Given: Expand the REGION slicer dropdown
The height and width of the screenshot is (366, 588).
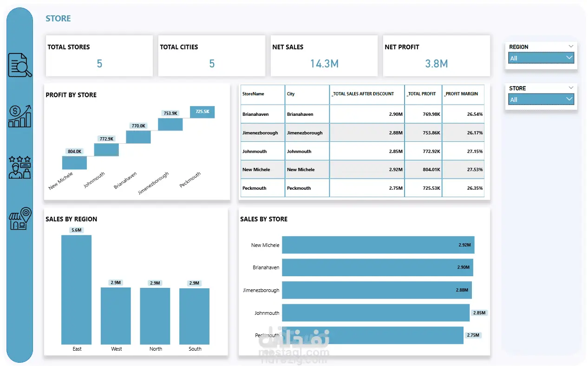Looking at the screenshot, I should pos(541,58).
